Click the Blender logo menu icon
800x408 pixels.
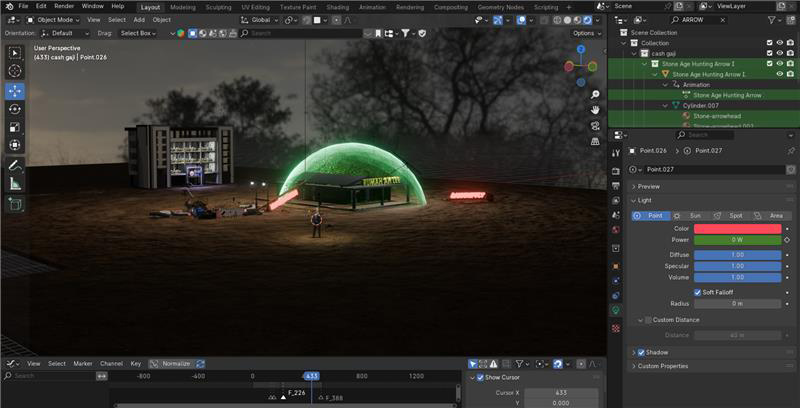click(9, 7)
